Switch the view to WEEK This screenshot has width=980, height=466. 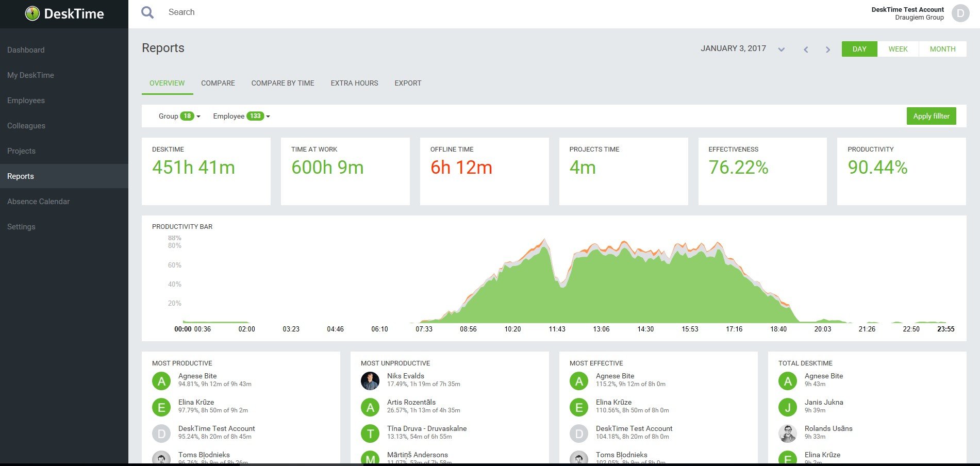[898, 49]
